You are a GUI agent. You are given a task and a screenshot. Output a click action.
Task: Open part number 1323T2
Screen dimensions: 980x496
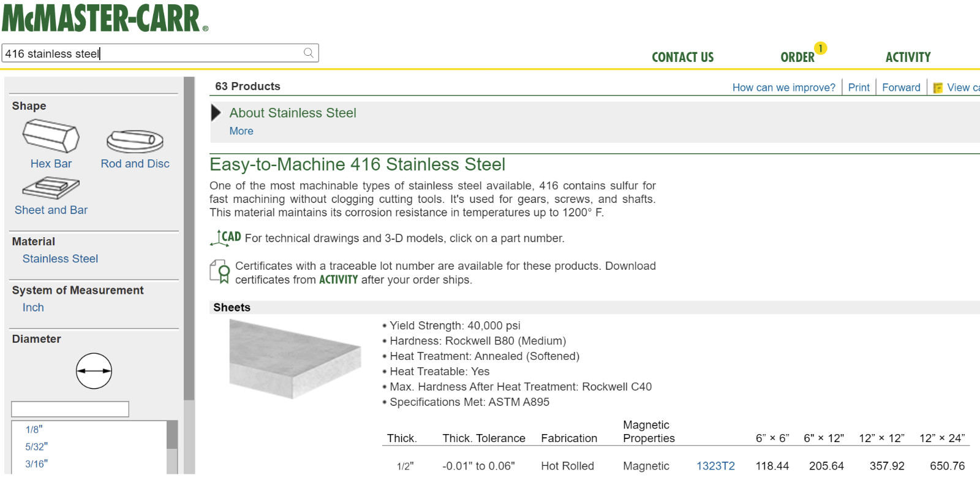[x=715, y=466]
